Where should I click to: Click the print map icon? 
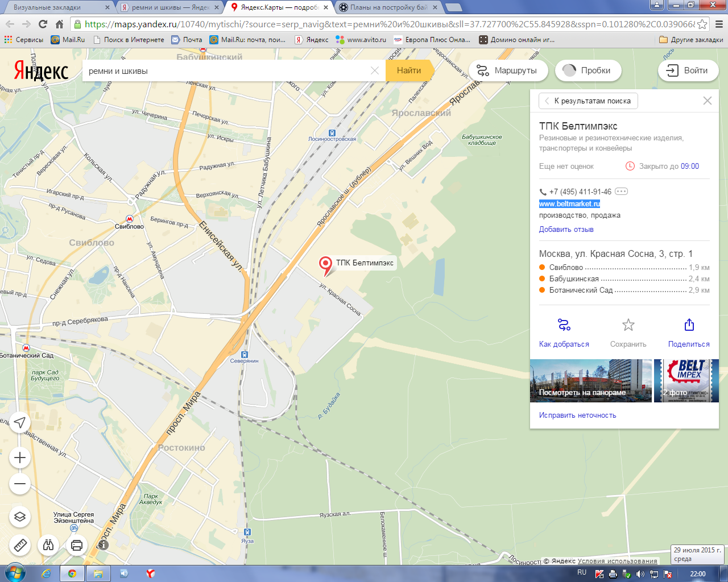click(x=77, y=546)
